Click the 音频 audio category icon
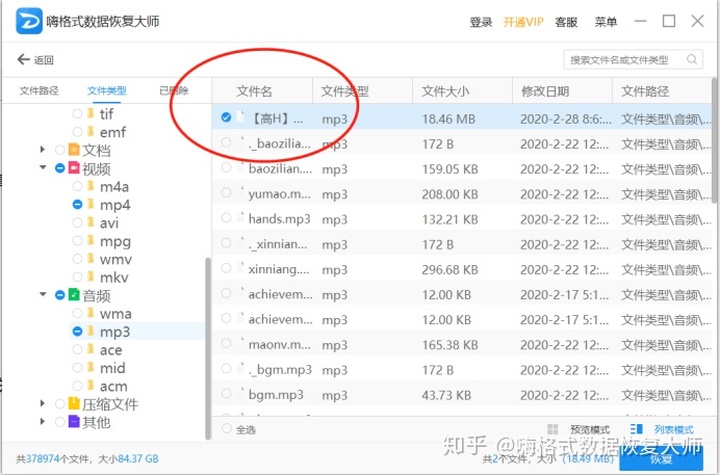The image size is (720, 475). [74, 294]
